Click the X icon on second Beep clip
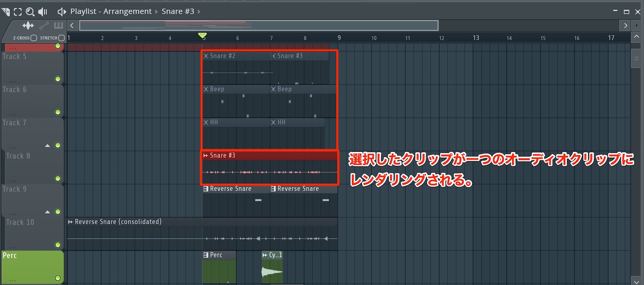The height and width of the screenshot is (285, 644). click(273, 89)
